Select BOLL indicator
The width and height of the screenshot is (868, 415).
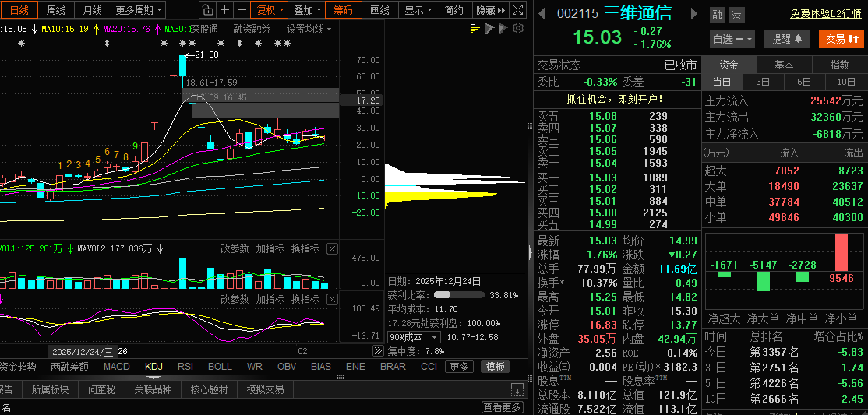[220, 366]
